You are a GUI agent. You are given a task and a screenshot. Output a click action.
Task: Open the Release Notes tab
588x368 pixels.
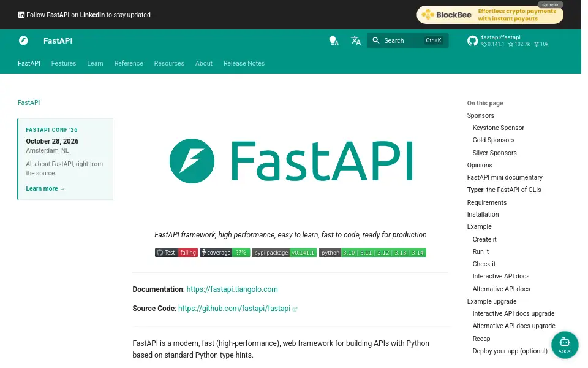(244, 63)
